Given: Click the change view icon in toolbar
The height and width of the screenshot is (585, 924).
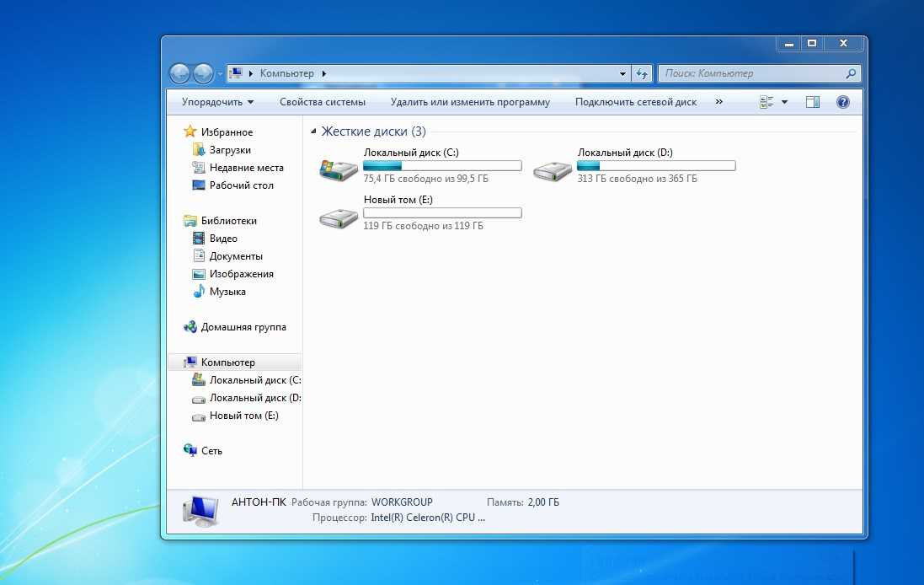Looking at the screenshot, I should tap(766, 102).
